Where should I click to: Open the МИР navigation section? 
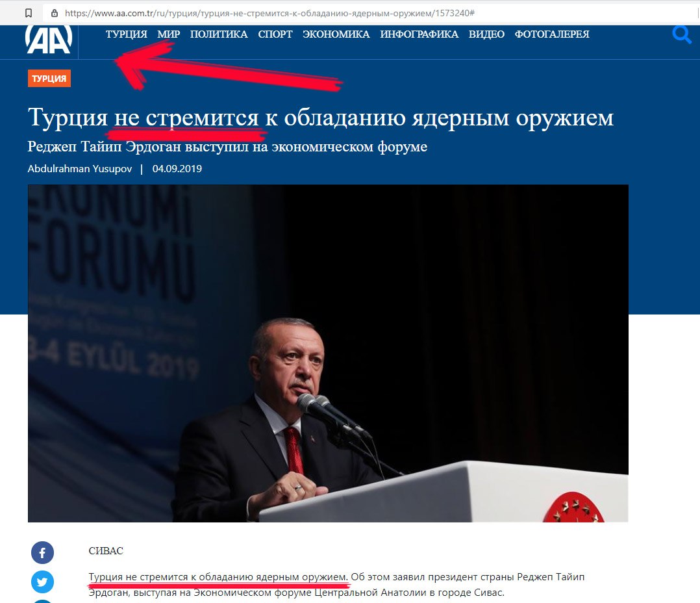coord(169,34)
